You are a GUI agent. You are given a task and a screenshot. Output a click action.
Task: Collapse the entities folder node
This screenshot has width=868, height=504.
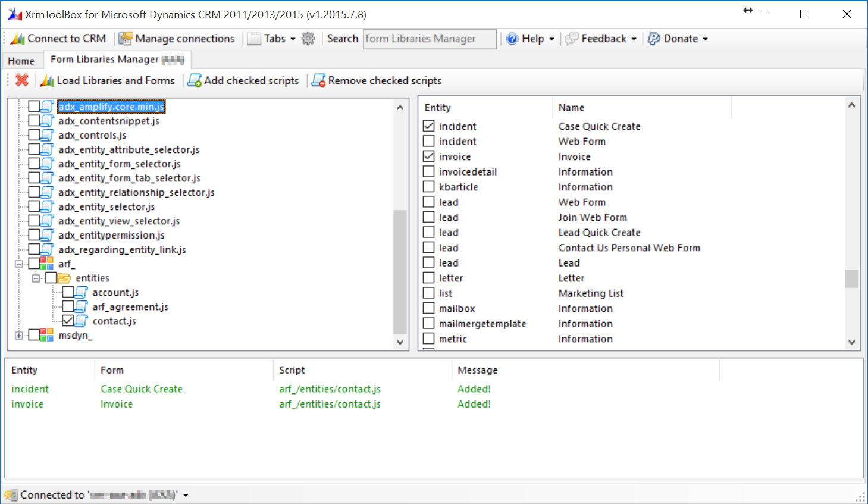pyautogui.click(x=36, y=278)
